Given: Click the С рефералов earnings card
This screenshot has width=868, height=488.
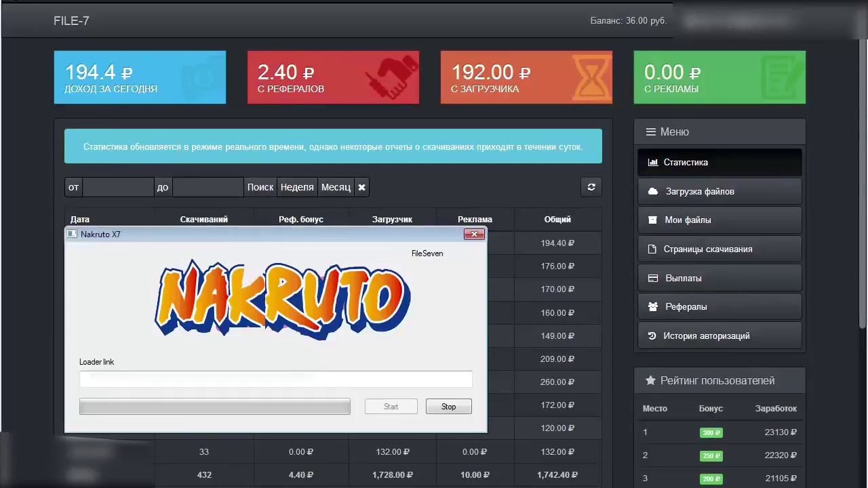Looking at the screenshot, I should pyautogui.click(x=333, y=77).
